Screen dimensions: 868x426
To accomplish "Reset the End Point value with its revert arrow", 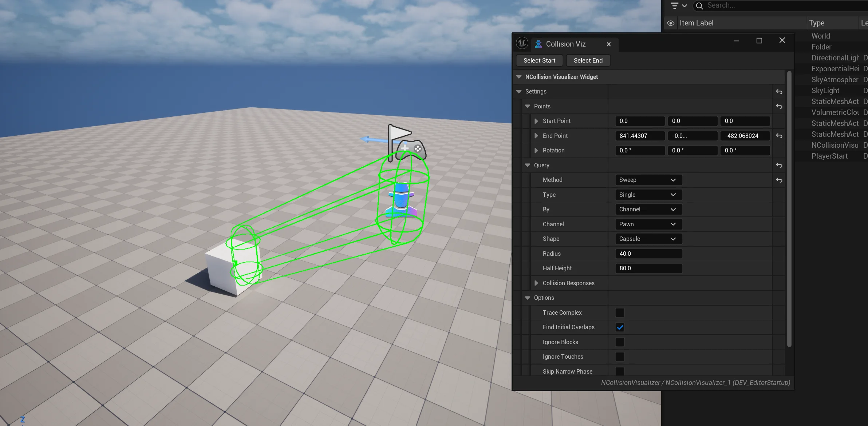I will [780, 136].
